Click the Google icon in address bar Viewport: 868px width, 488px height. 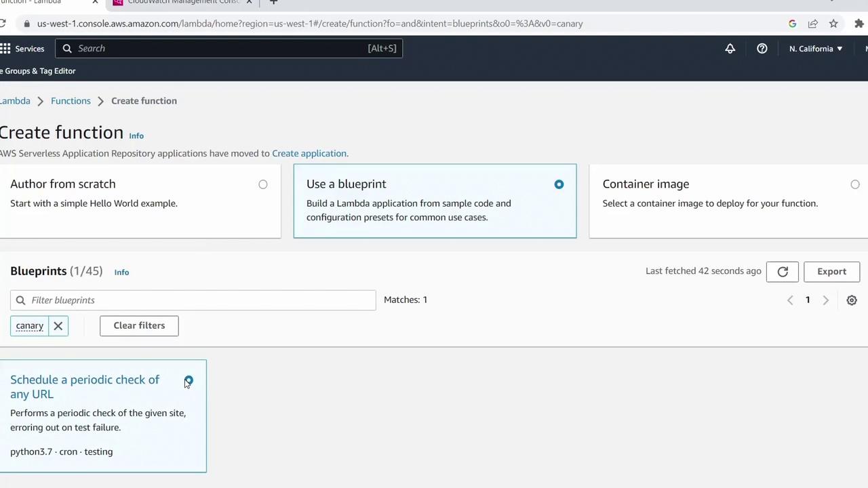(792, 24)
